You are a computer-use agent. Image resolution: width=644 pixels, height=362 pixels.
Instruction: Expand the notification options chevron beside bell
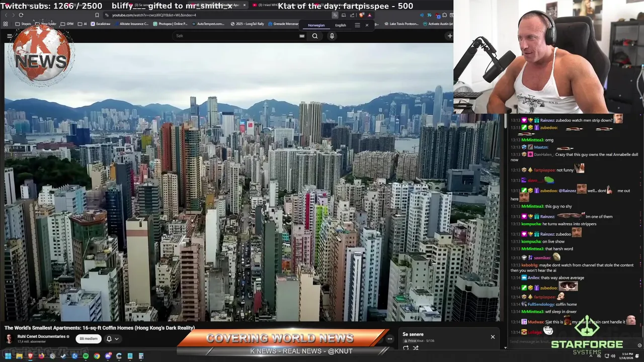(x=116, y=339)
